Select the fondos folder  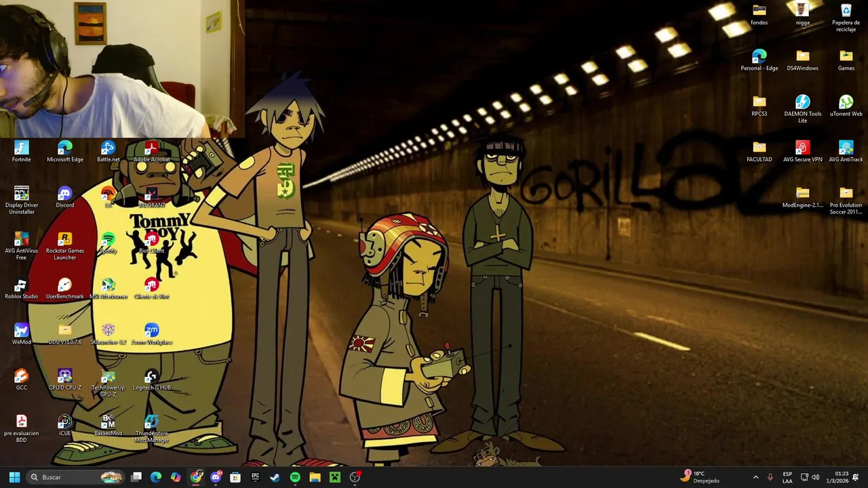(759, 15)
